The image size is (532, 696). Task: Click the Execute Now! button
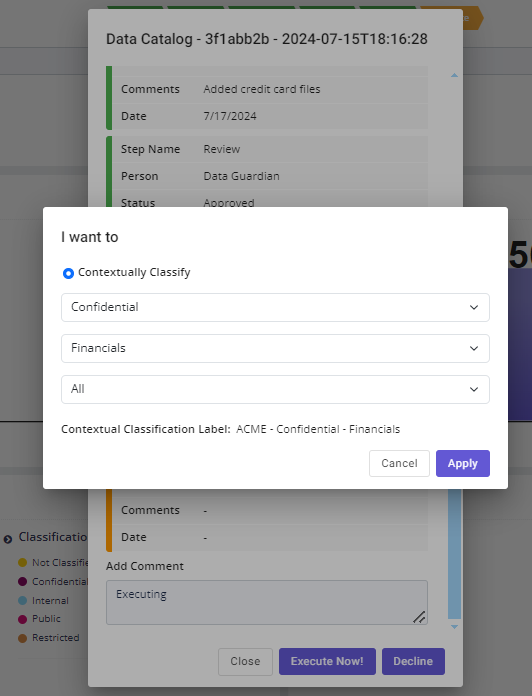tap(327, 661)
